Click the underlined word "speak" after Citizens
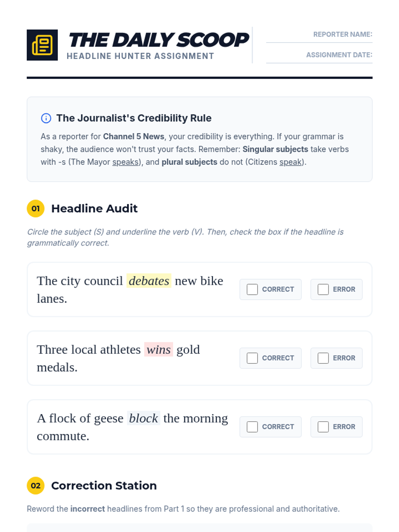Image resolution: width=399 pixels, height=532 pixels. 291,162
